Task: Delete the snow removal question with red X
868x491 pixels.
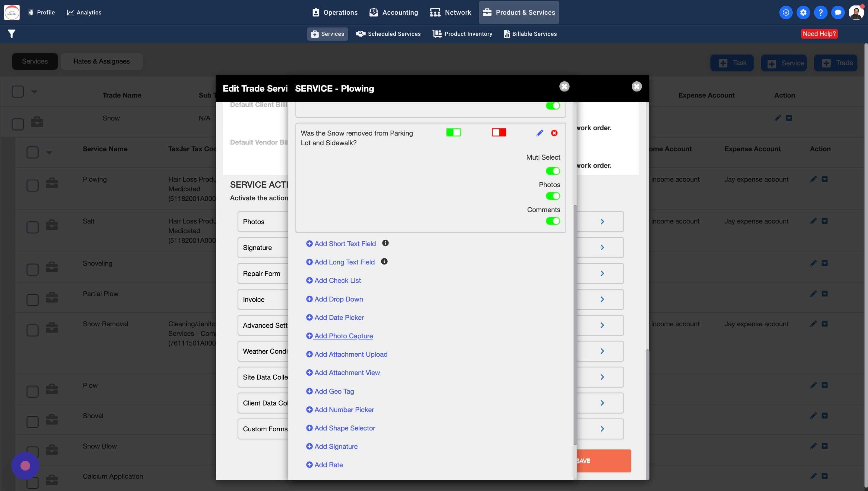Action: coord(554,133)
